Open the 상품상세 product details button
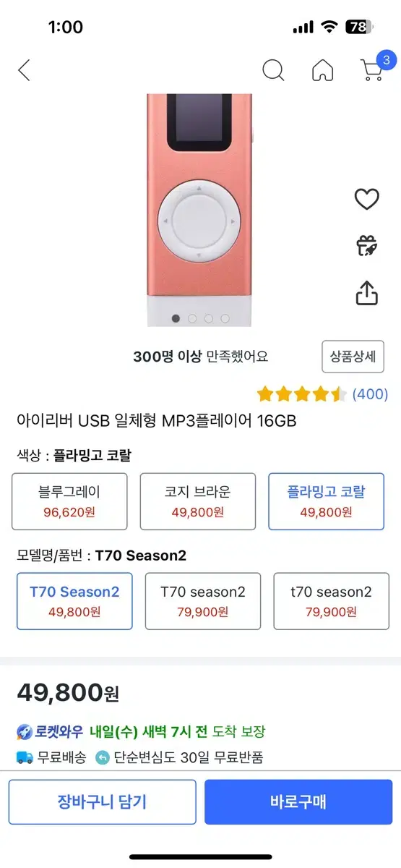Screen dimensions: 401x868 click(353, 356)
